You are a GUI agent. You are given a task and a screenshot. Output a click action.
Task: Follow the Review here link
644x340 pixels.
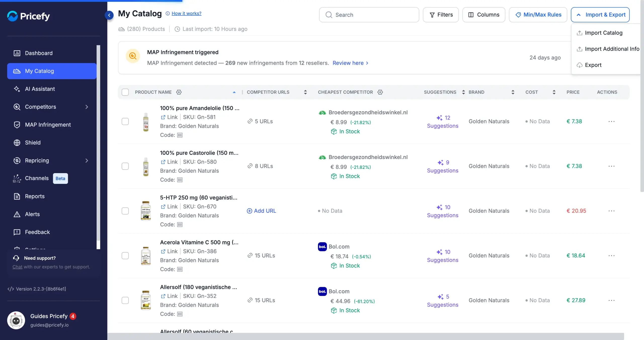(x=350, y=63)
